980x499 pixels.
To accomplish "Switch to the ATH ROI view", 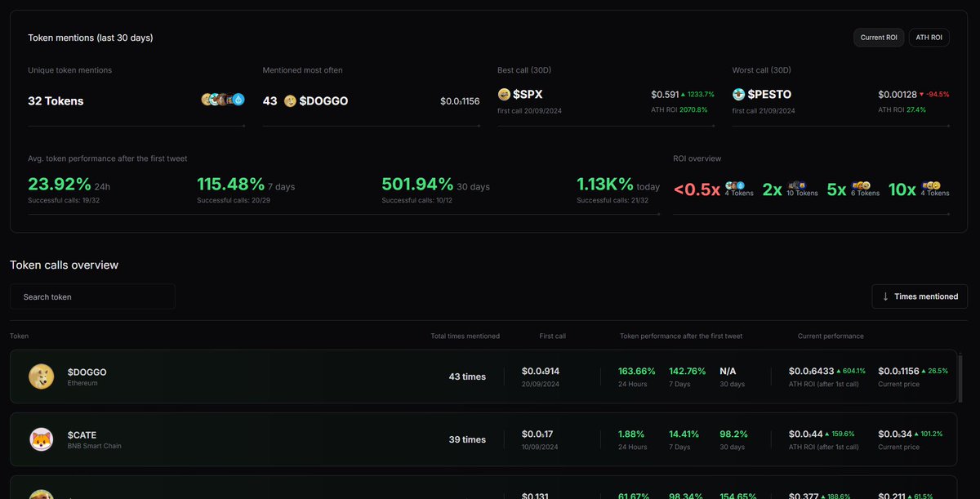I will [x=929, y=38].
